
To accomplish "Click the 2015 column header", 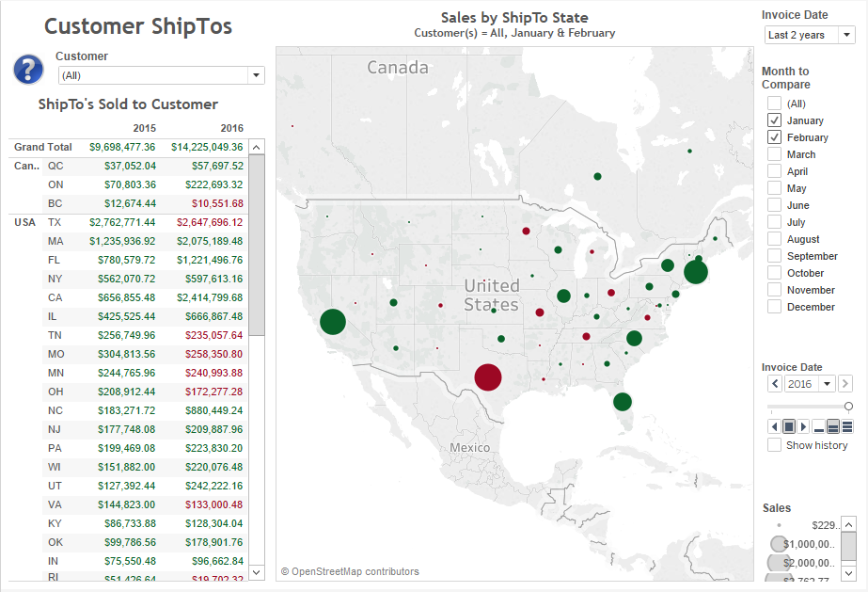I will point(145,128).
